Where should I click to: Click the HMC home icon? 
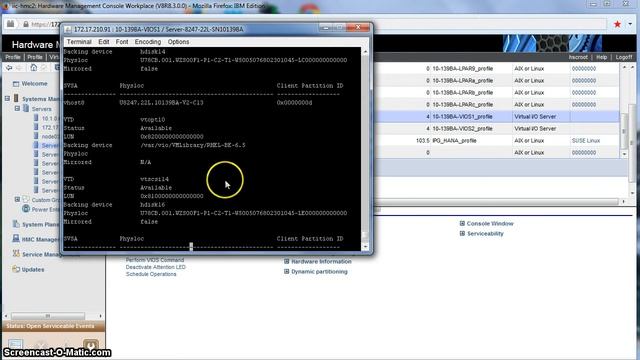coord(33,68)
